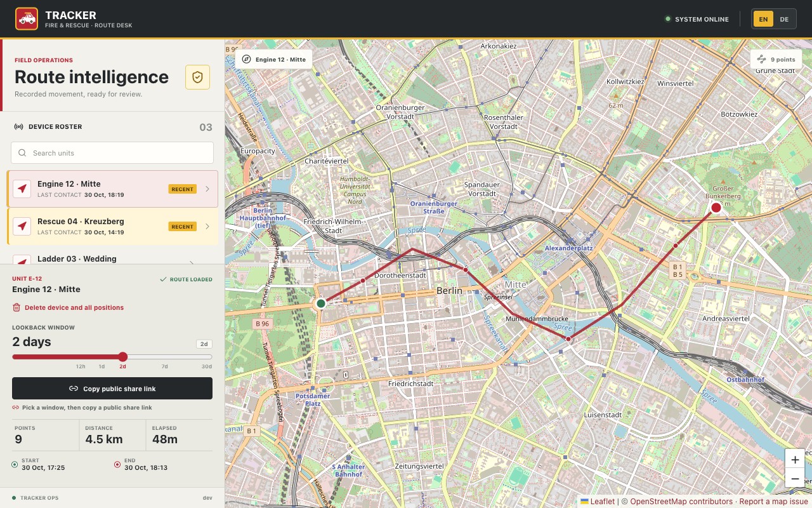The image size is (812, 508).
Task: Click the Rescue 04 navigation arrow icon
Action: (22, 226)
